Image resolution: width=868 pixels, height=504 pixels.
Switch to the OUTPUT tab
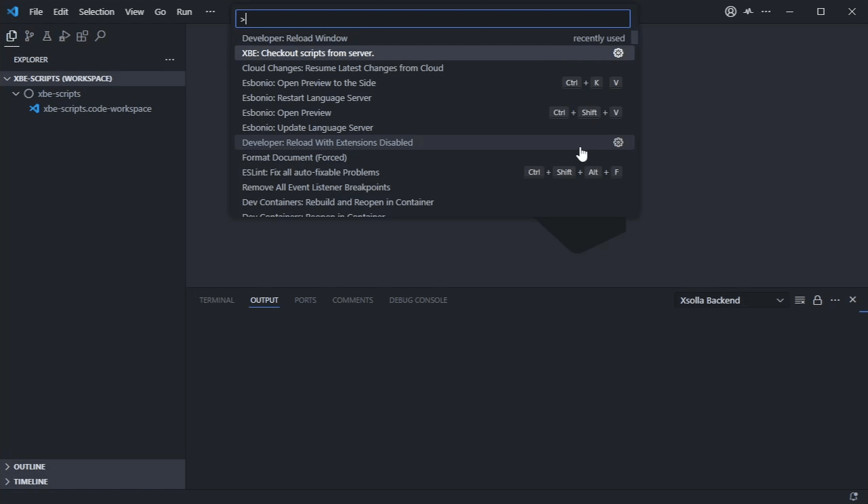pos(264,300)
